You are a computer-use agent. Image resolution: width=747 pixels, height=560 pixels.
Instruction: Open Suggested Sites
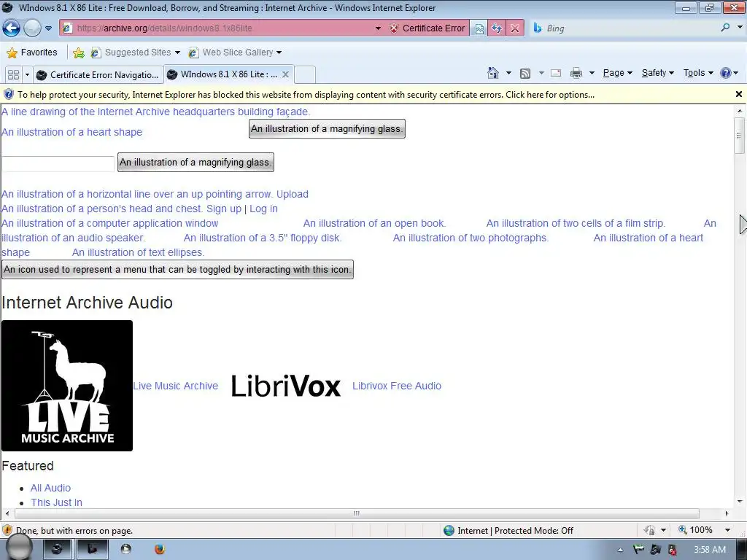(x=135, y=52)
